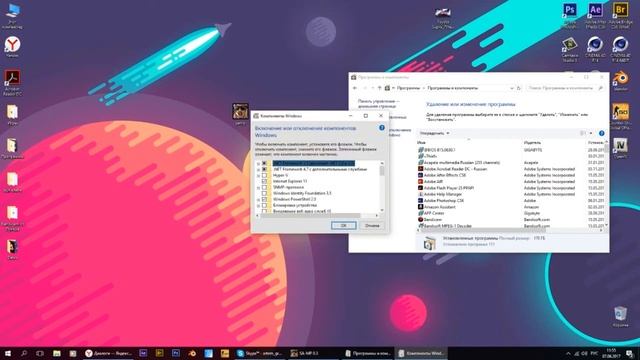The height and width of the screenshot is (360, 640).
Task: Open Counter-Strike GO desktop shortcut
Action: coord(620,117)
